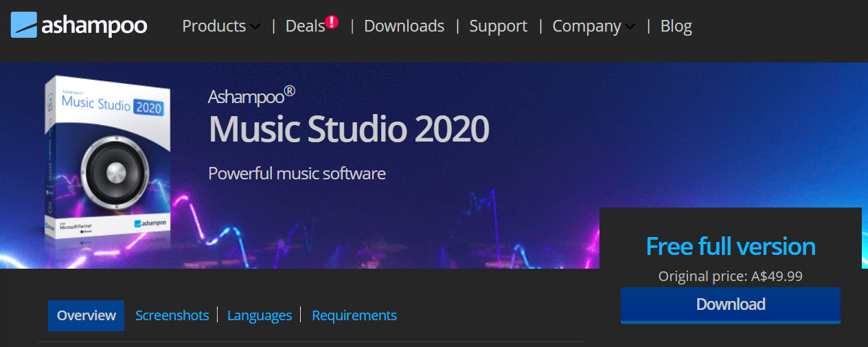Click the Powerful music software tagline
The image size is (868, 347).
[297, 173]
